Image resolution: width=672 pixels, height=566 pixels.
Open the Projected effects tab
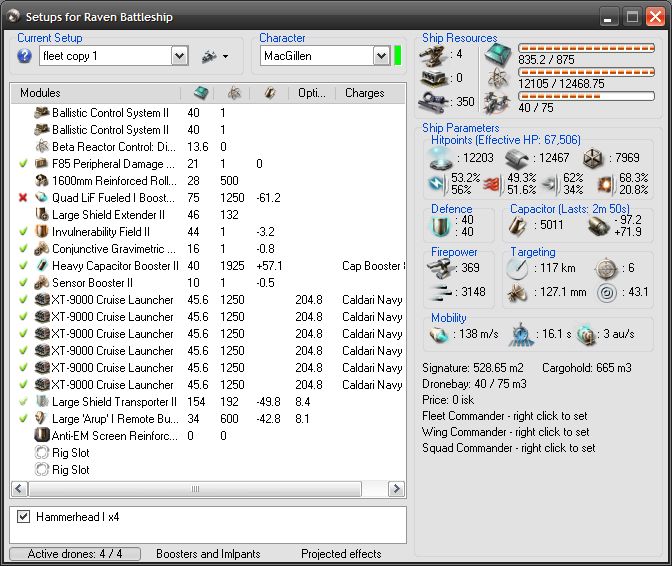[341, 553]
